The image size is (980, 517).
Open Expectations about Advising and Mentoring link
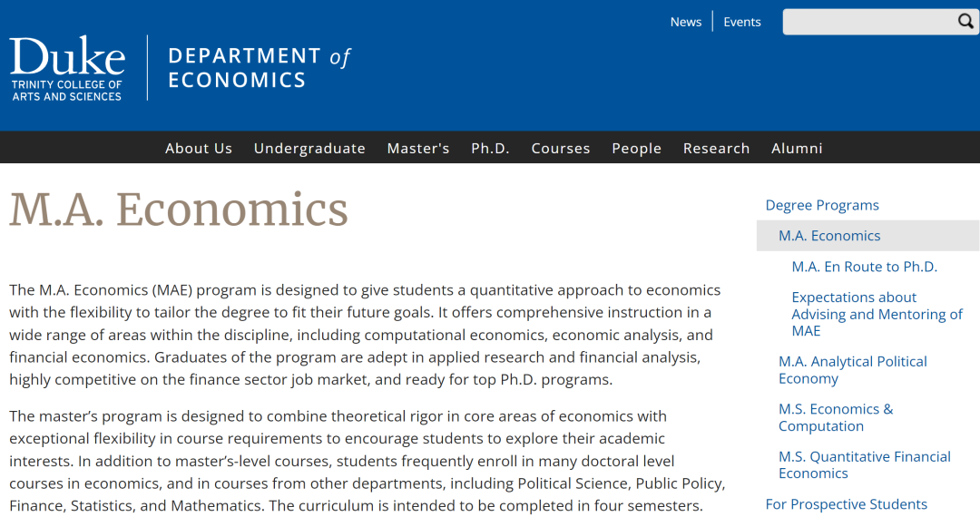point(877,314)
